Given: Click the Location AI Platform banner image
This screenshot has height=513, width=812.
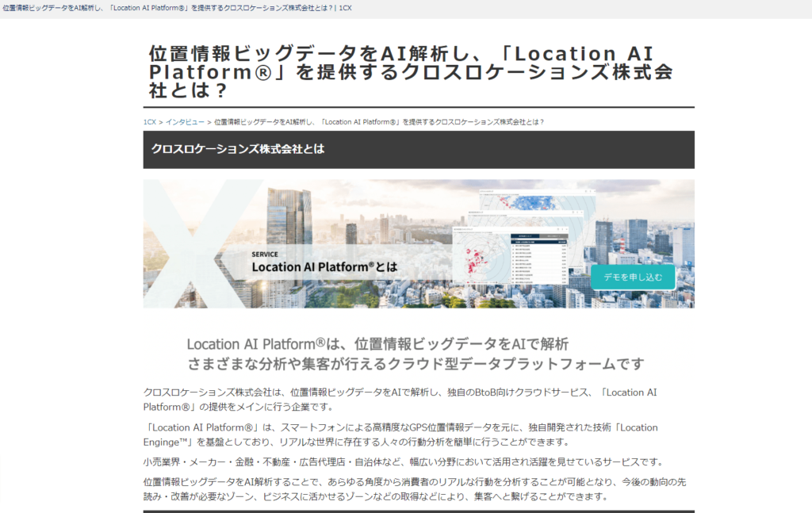Looking at the screenshot, I should (x=406, y=243).
